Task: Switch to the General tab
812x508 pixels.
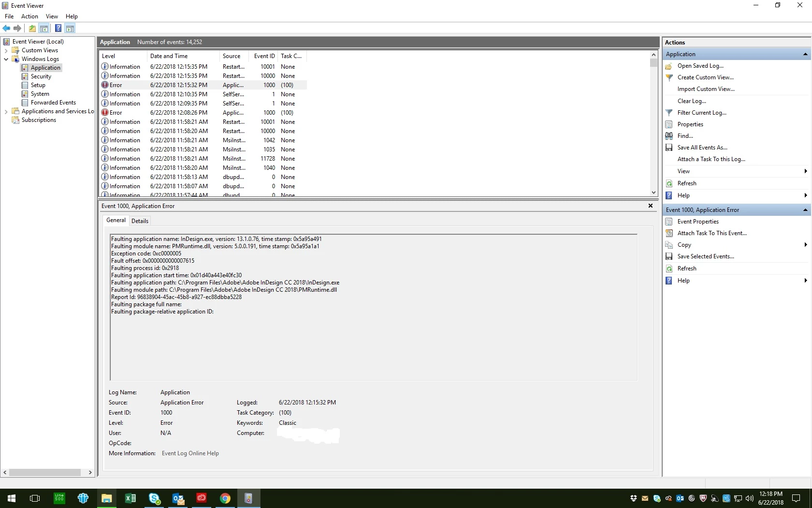Action: tap(116, 220)
